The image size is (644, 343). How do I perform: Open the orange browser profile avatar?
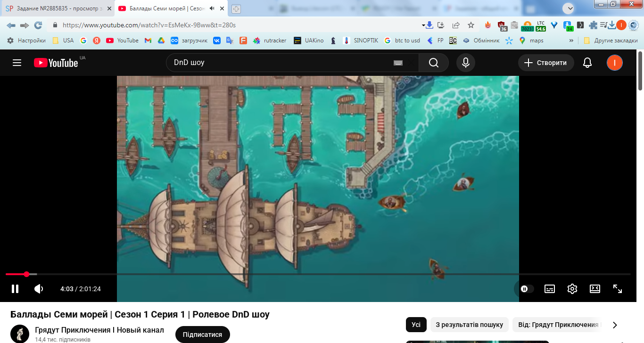point(621,25)
